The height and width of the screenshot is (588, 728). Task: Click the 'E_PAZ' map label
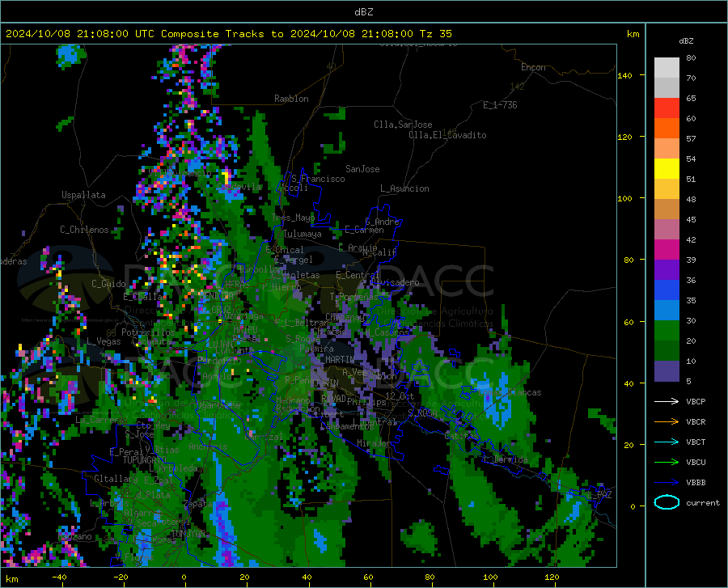pos(599,495)
